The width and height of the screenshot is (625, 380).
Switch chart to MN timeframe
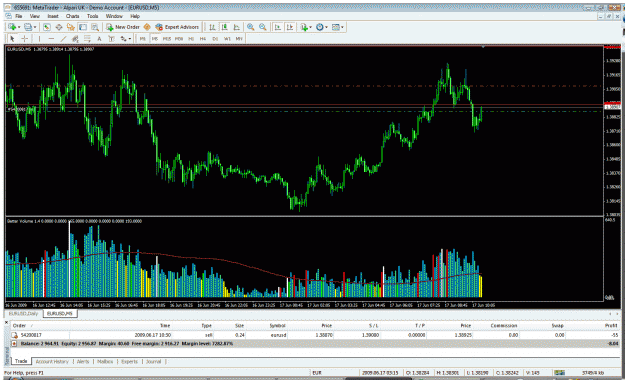(239, 39)
